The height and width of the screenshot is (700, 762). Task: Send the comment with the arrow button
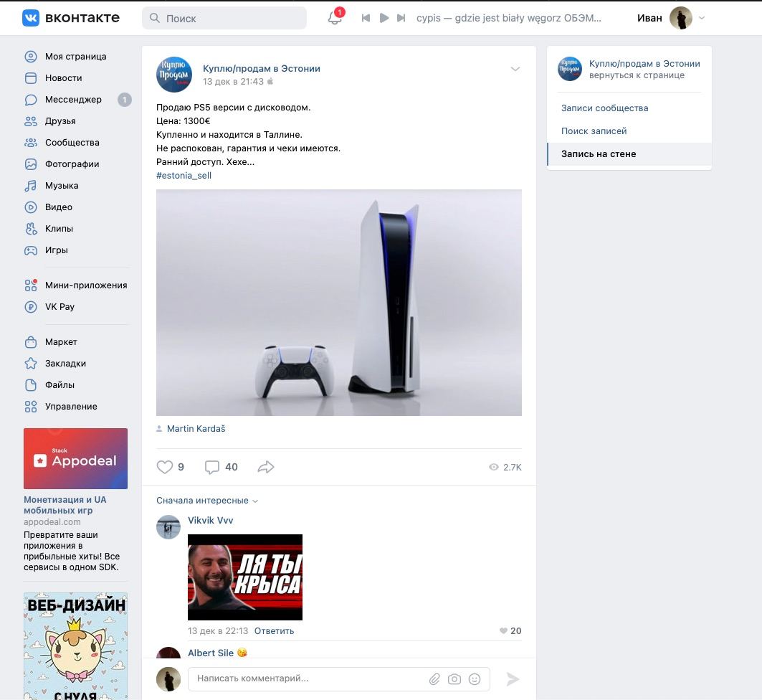point(513,679)
